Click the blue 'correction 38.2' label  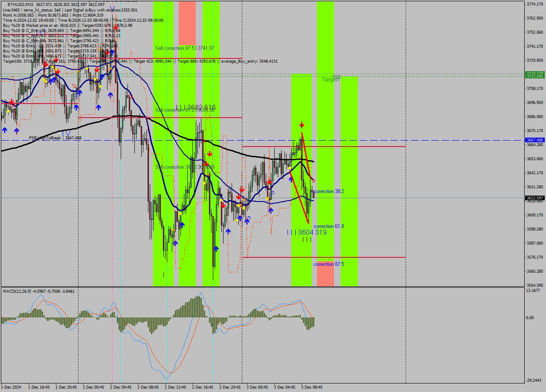pyautogui.click(x=329, y=191)
